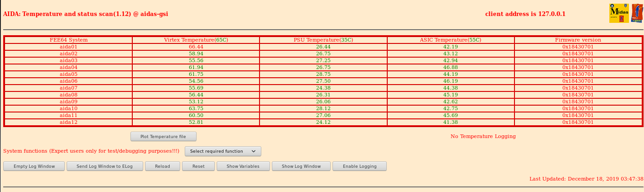This screenshot has height=192, width=644.
Task: Click Virtex temperature 63.75 for aida10
Action: point(196,109)
